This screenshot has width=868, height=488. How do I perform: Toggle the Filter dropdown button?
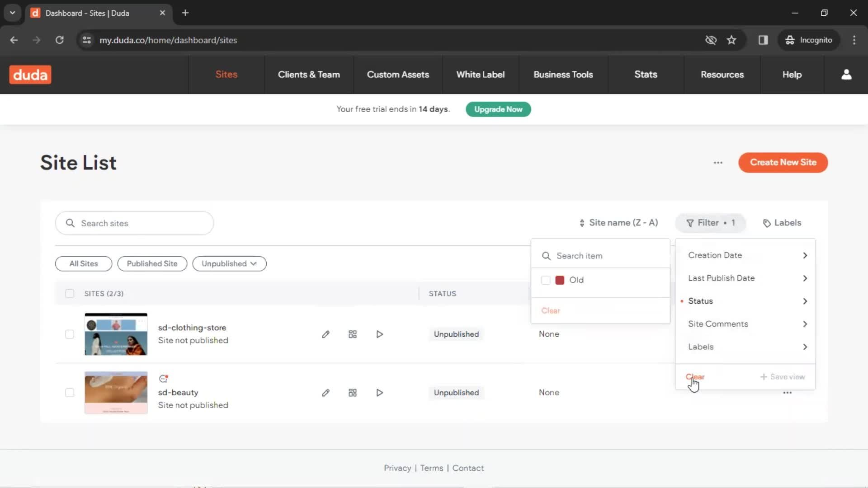[x=710, y=223]
